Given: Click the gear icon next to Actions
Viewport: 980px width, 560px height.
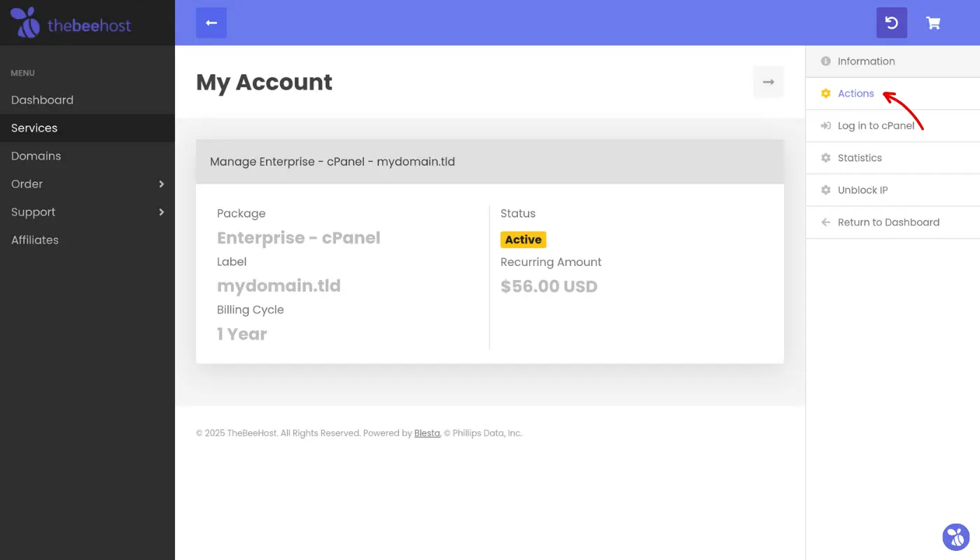Looking at the screenshot, I should (825, 94).
